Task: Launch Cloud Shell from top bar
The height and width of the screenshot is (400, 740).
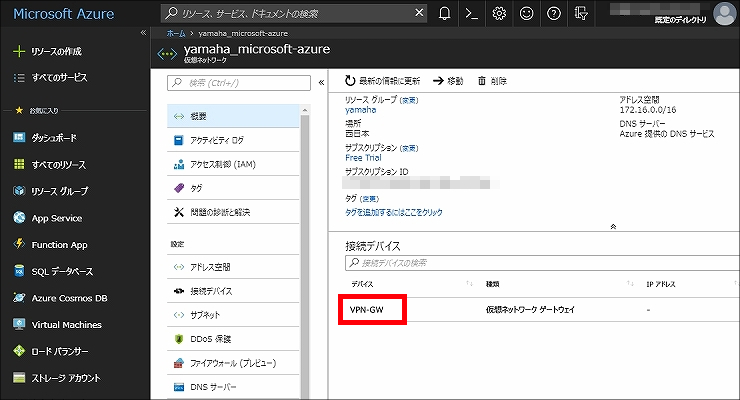Action: [x=471, y=14]
